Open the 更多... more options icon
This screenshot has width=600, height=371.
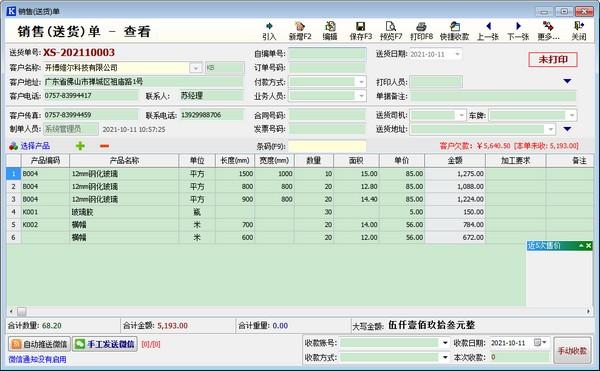548,31
